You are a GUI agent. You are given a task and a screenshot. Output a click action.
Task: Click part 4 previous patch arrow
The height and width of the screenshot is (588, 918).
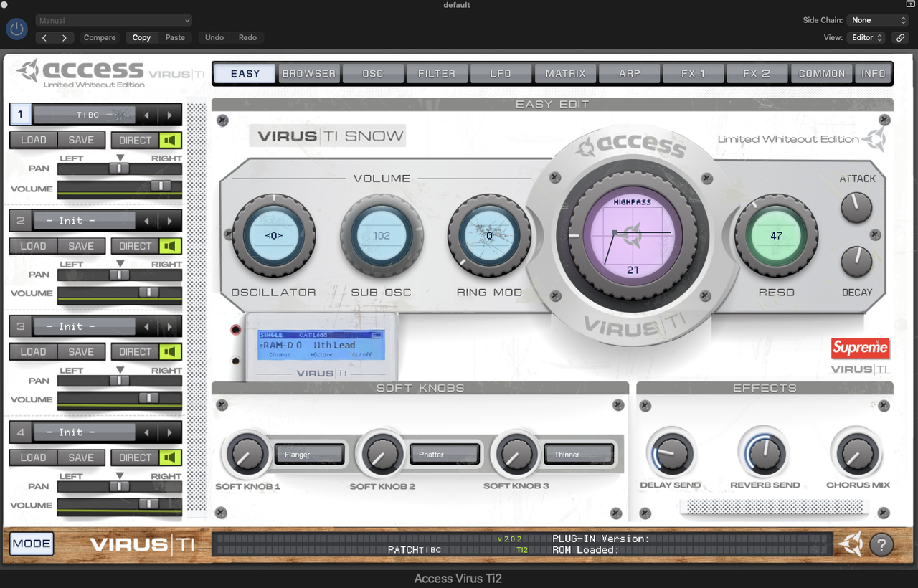[147, 432]
